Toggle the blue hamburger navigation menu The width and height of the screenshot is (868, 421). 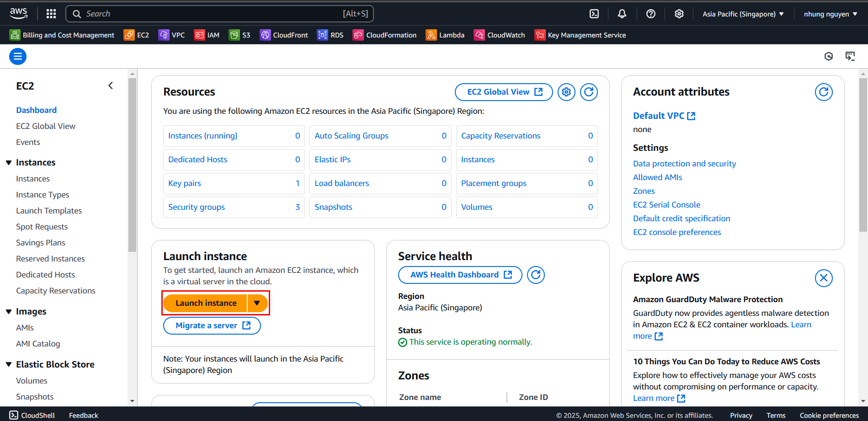18,56
